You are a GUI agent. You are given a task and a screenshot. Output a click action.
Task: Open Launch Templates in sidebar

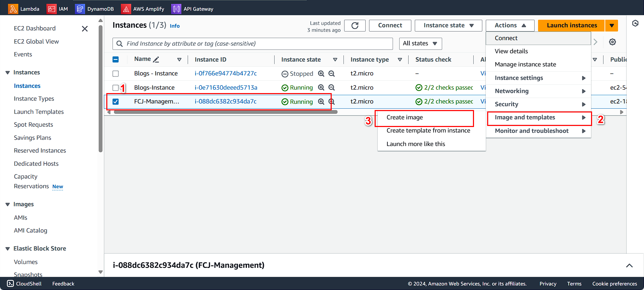(x=39, y=112)
